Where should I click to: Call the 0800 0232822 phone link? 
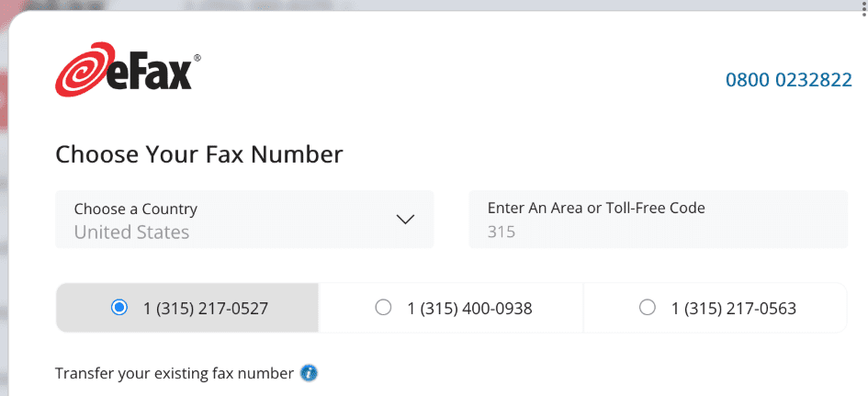[788, 80]
